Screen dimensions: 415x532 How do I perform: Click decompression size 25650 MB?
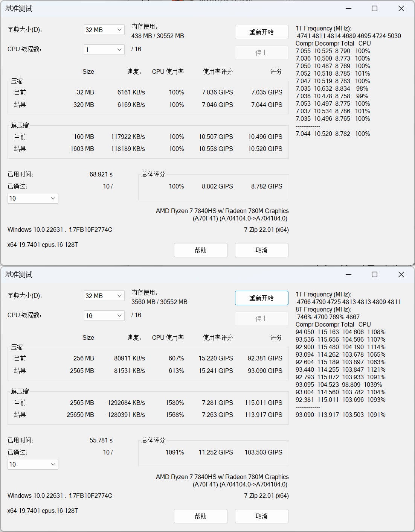click(80, 415)
